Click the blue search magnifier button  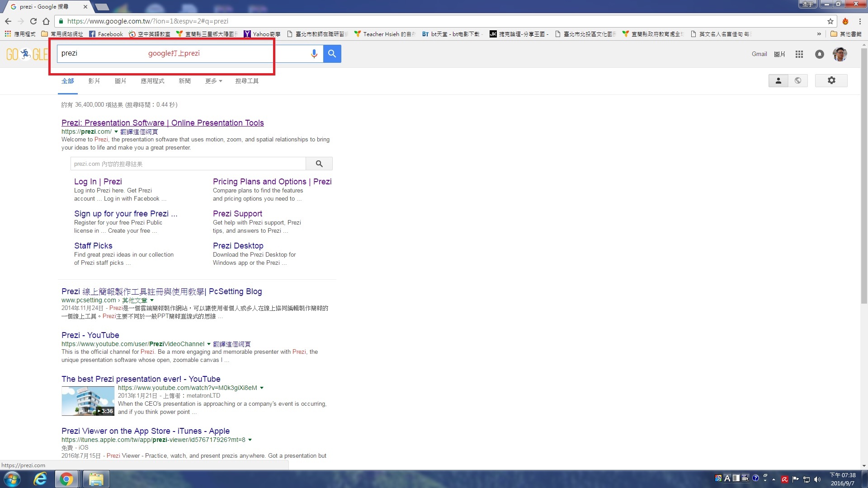[332, 54]
